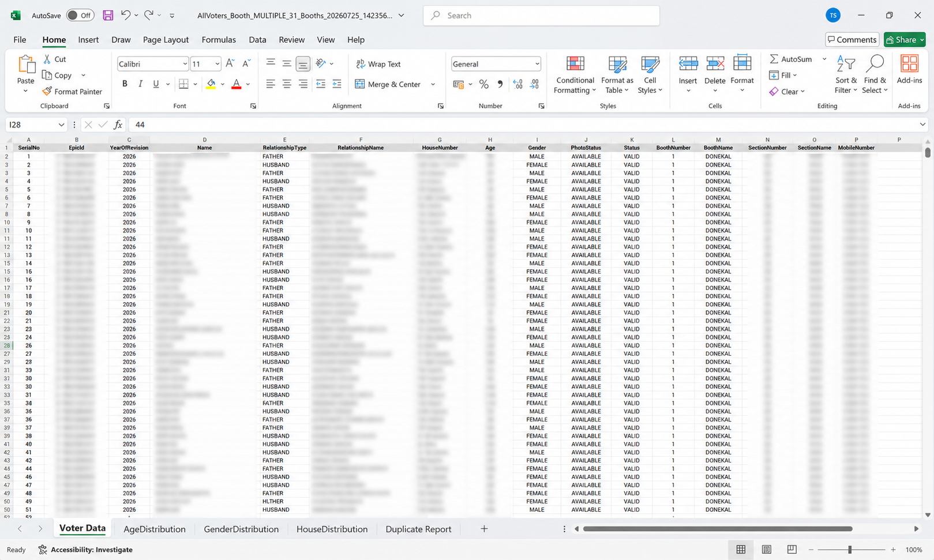The height and width of the screenshot is (560, 934).
Task: Click Increase Decimal icon
Action: tap(518, 84)
